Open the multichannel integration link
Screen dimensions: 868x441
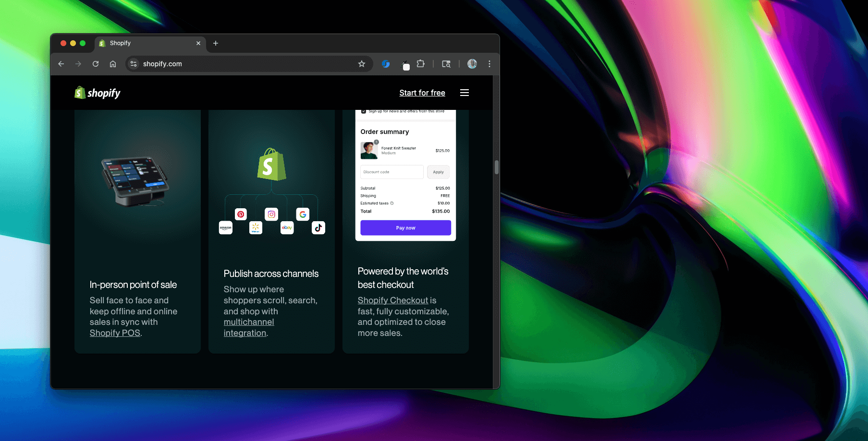pos(249,328)
